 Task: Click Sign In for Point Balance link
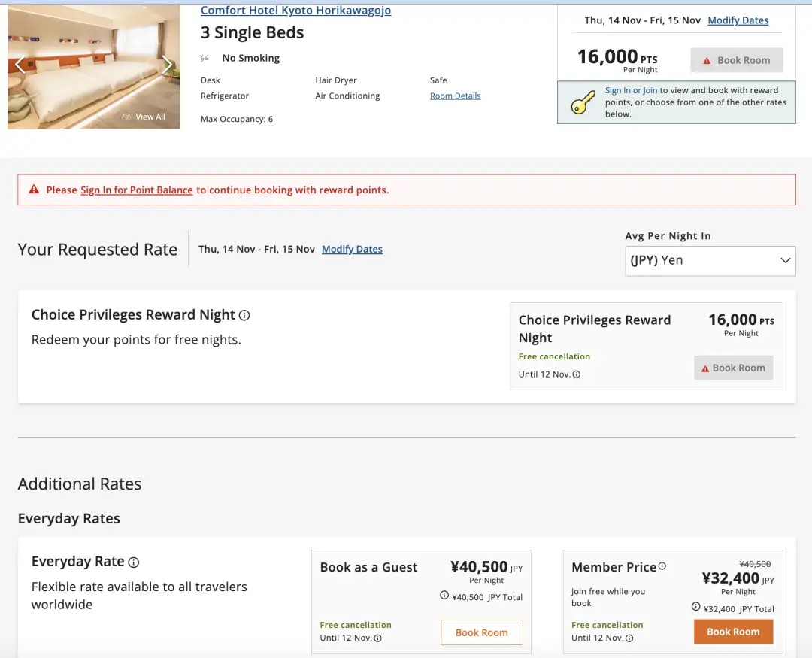136,190
